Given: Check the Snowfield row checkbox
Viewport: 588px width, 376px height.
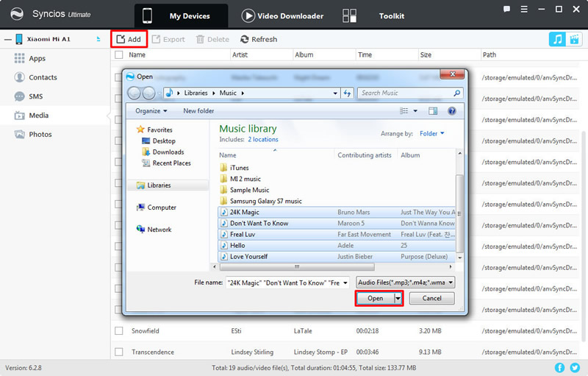Looking at the screenshot, I should [x=119, y=330].
